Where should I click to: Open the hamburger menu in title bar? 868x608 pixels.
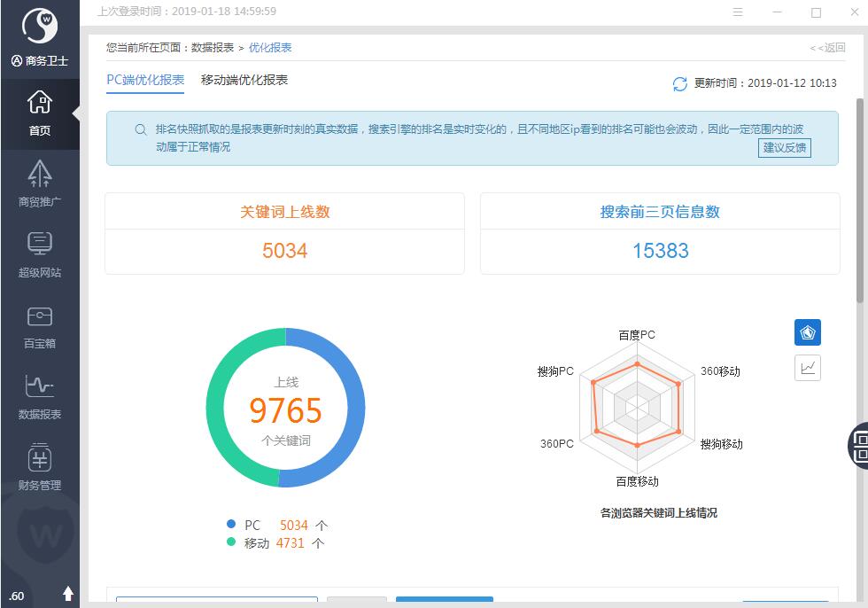pyautogui.click(x=738, y=12)
